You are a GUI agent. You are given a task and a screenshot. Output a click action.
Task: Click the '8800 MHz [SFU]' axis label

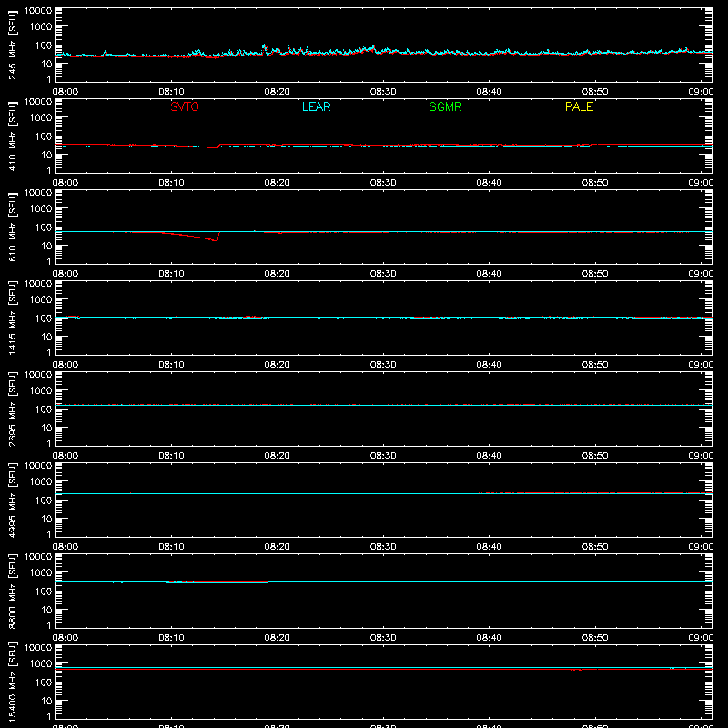point(13,591)
